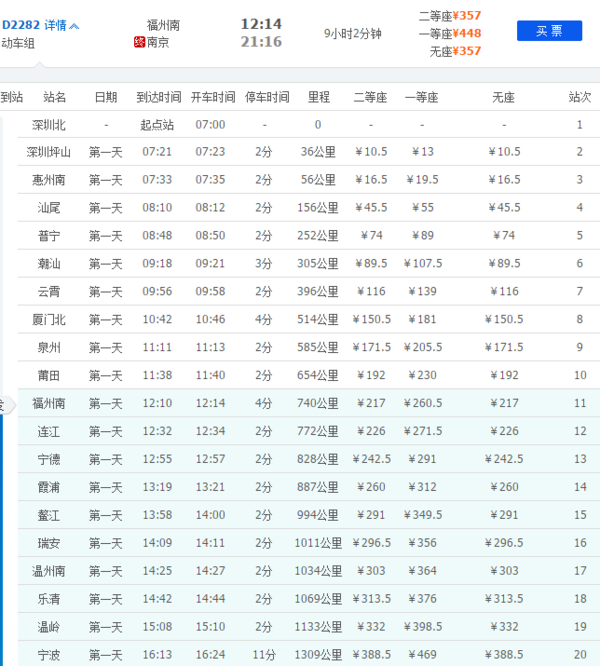
Task: Click the 07:00 departure time of 深圳北
Action: tap(210, 124)
